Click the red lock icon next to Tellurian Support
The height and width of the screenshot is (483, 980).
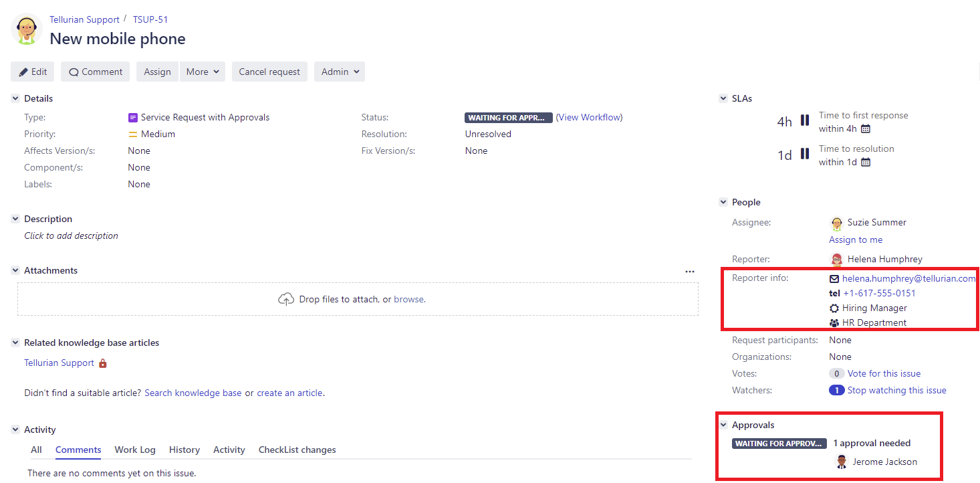(x=103, y=363)
